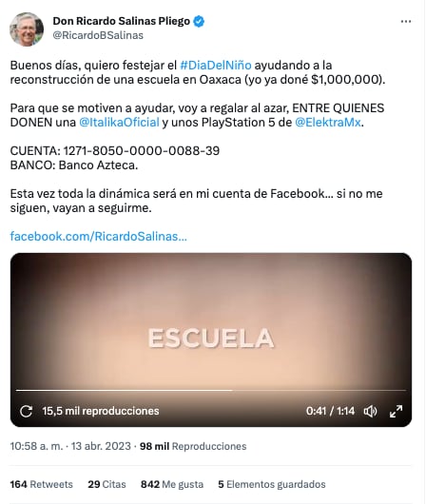View the 164 Retweets list
The height and width of the screenshot is (504, 426).
(42, 484)
